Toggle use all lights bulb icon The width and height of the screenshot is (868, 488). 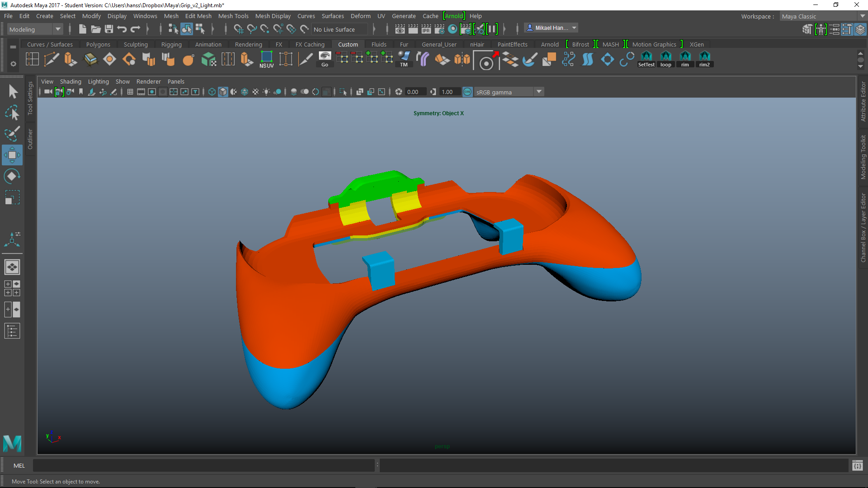(266, 92)
